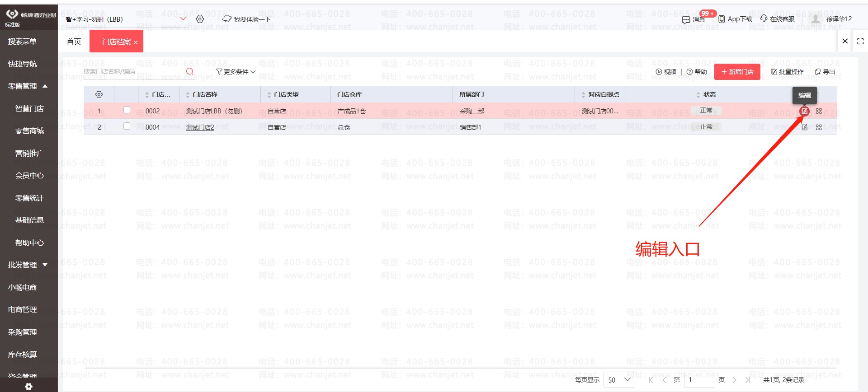Open store link 测试门店LBB（勿删）
The width and height of the screenshot is (868, 392).
[x=216, y=111]
